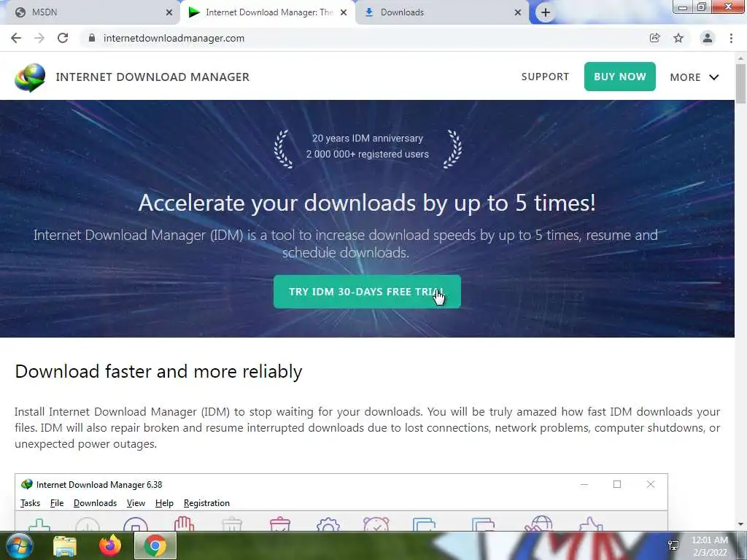747x560 pixels.
Task: Close the Internet Download Manager tab
Action: pyautogui.click(x=344, y=13)
